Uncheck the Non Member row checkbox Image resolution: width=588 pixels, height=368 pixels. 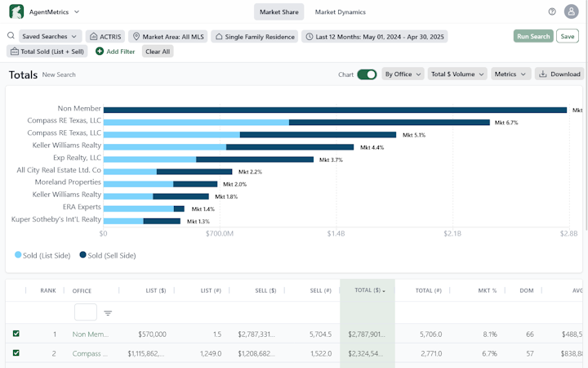[16, 334]
